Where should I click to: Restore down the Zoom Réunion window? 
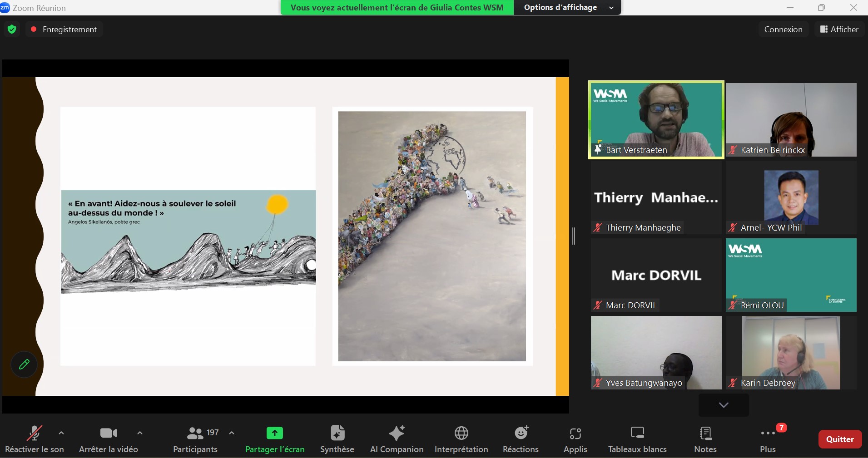(821, 8)
